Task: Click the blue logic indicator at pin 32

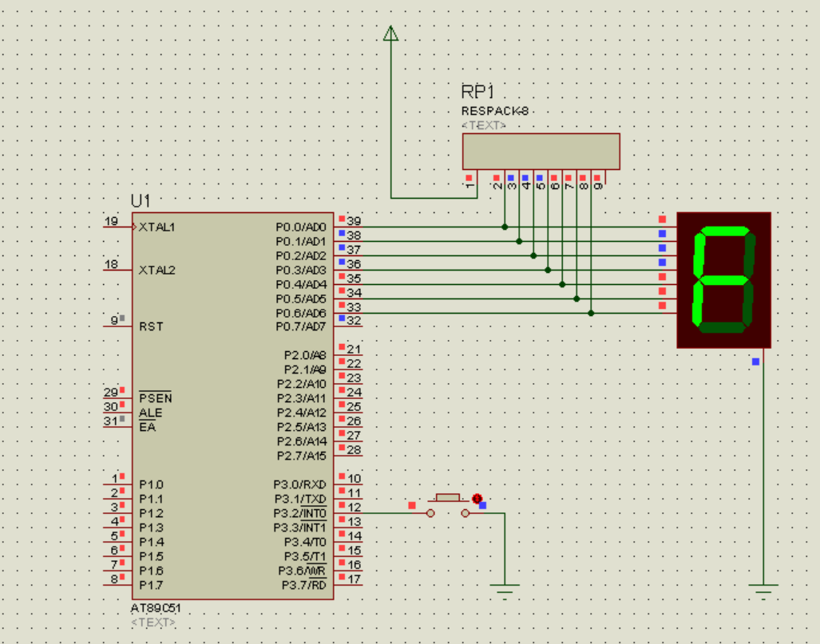Action: (342, 318)
